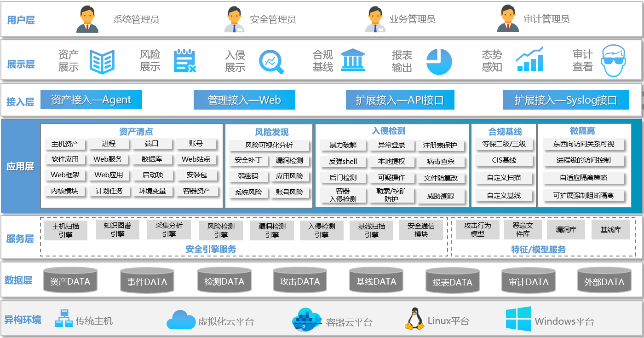The image size is (644, 338).
Task: Click the 安全管理员 person icon
Action: (235, 19)
